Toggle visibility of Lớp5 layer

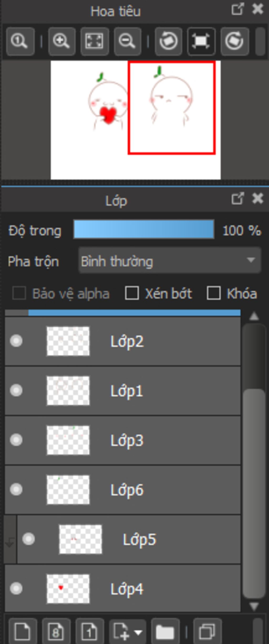pos(29,539)
